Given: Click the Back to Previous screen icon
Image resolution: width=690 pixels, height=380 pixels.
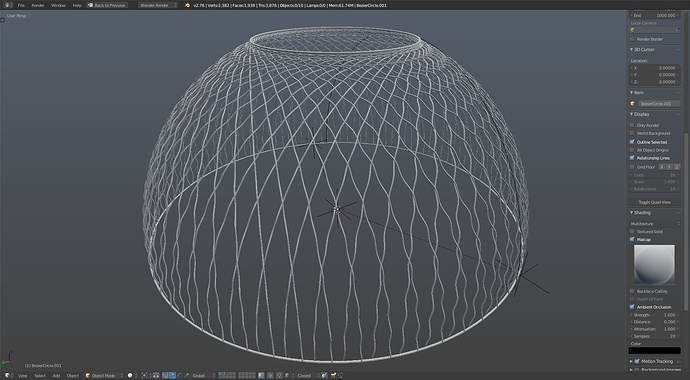Looking at the screenshot, I should click(x=91, y=5).
